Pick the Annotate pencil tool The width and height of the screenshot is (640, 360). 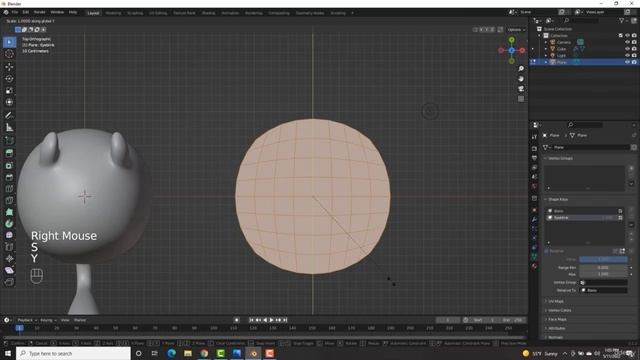(9, 116)
